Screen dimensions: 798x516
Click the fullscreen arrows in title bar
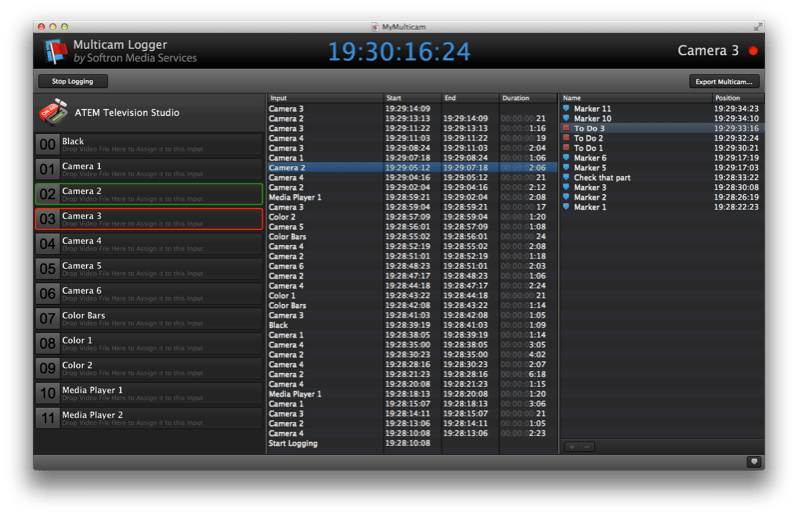758,26
